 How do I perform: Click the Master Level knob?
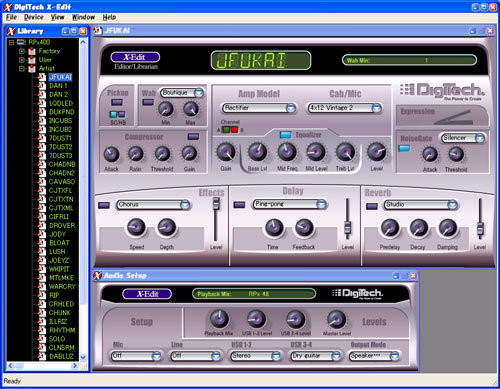[336, 319]
